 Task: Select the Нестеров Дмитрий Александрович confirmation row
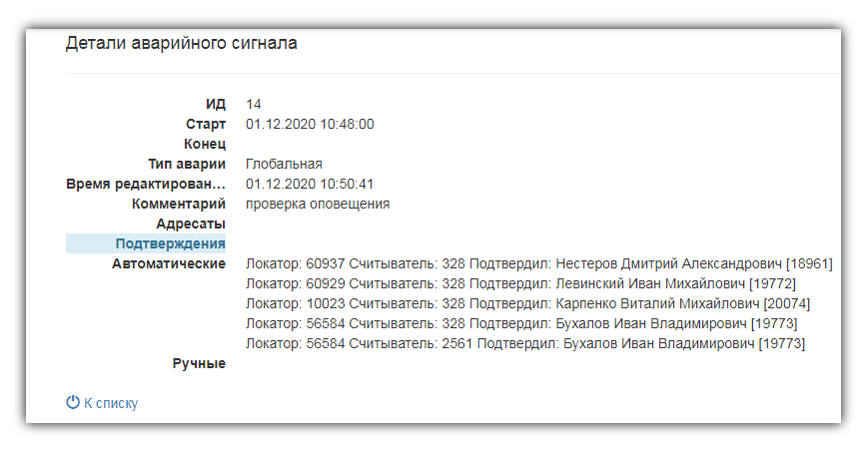pos(539,263)
